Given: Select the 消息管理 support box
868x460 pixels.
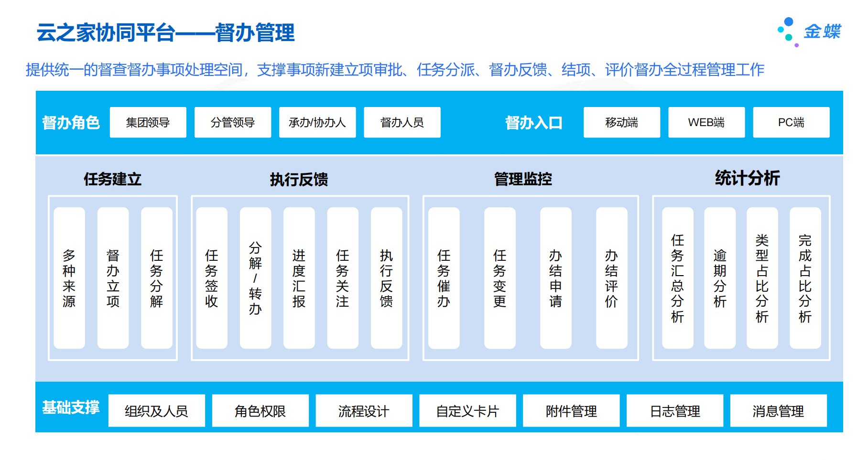Looking at the screenshot, I should (778, 411).
